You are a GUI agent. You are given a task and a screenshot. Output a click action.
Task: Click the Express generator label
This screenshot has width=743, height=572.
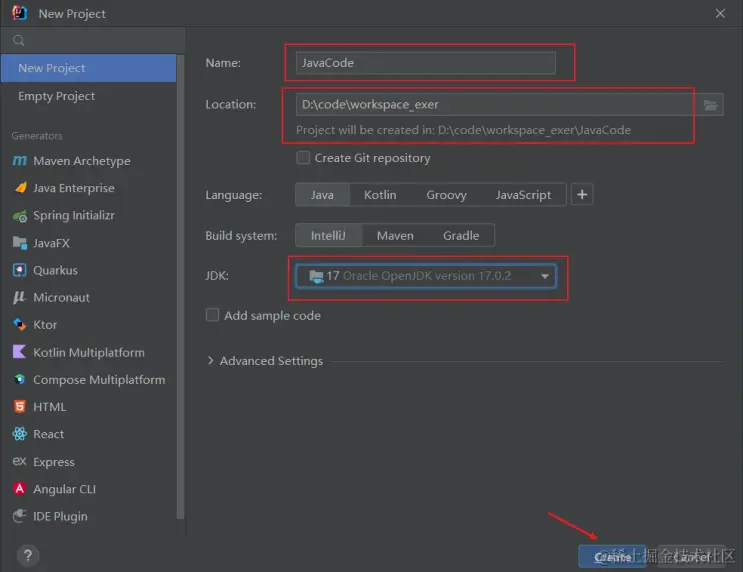coord(54,462)
